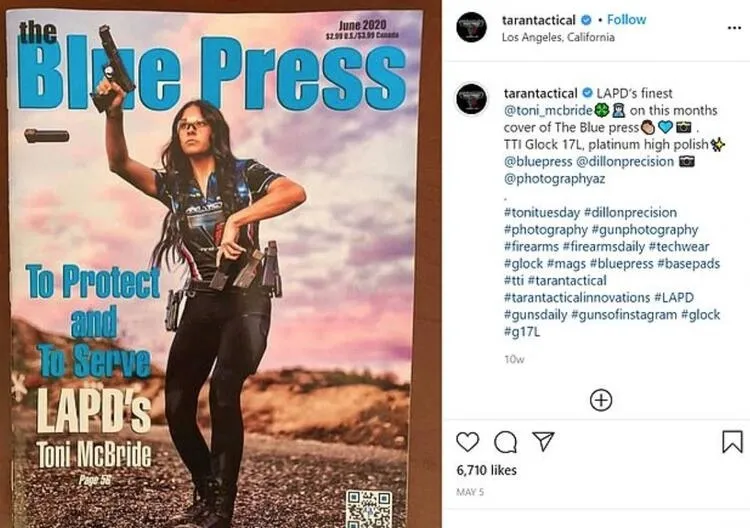View Los Angeles, California location page
Screen dimensions: 750x528
(x=558, y=37)
